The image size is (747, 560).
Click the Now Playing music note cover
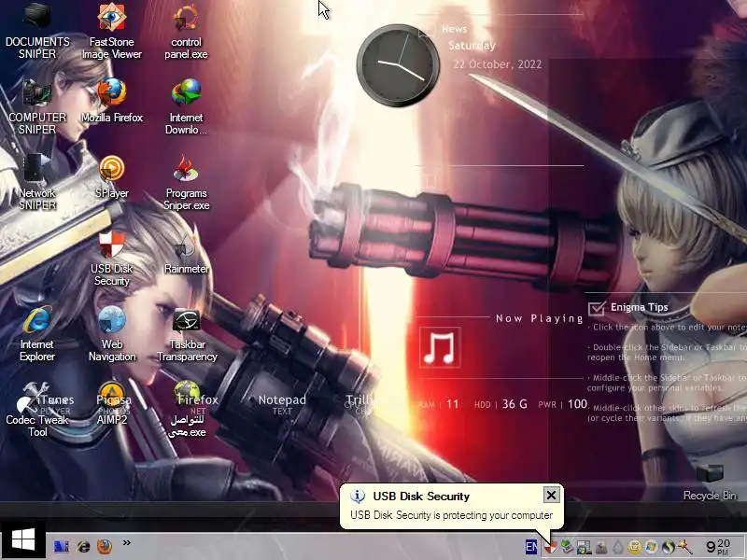click(x=440, y=347)
